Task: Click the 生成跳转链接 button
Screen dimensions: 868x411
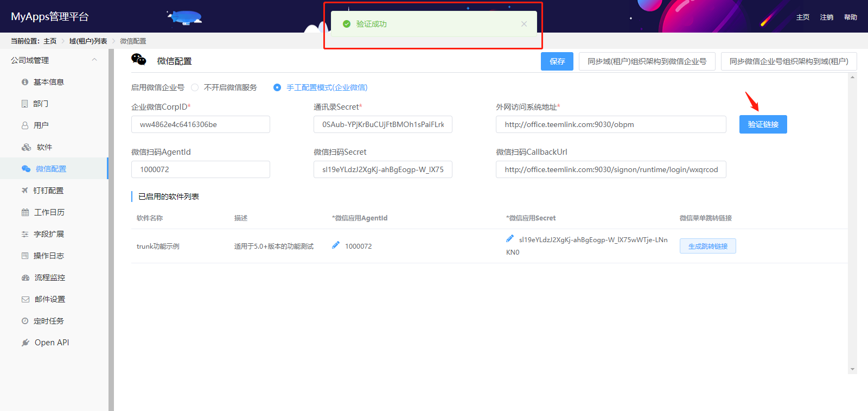Action: click(x=707, y=246)
